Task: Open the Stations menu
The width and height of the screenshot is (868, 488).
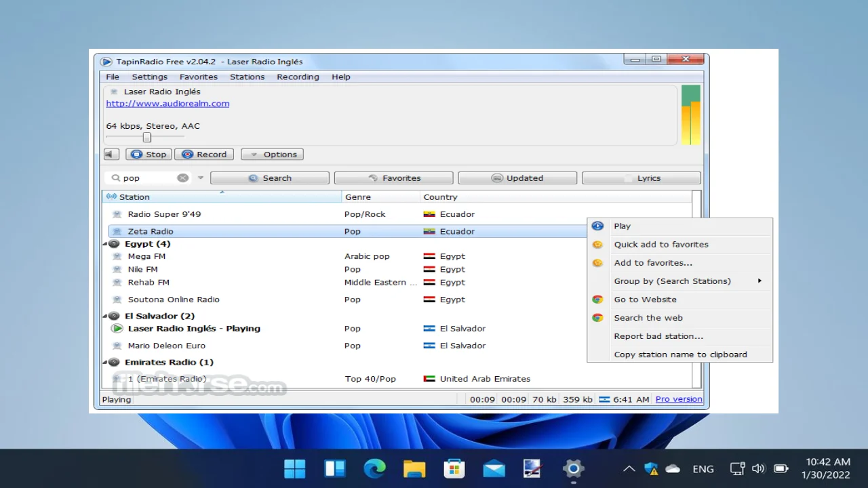Action: [x=247, y=77]
